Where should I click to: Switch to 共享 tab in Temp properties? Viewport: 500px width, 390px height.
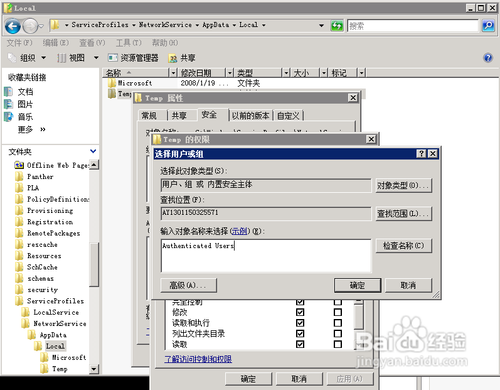pyautogui.click(x=179, y=116)
